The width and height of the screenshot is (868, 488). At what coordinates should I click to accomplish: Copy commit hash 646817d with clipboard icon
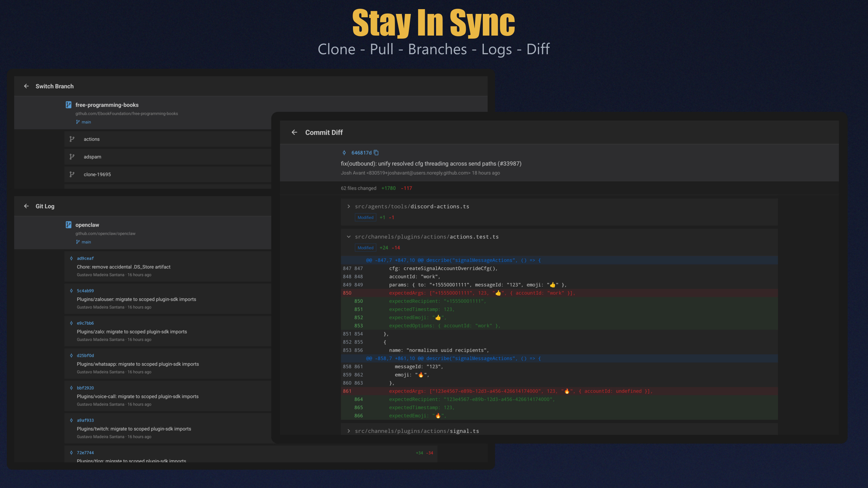(376, 153)
